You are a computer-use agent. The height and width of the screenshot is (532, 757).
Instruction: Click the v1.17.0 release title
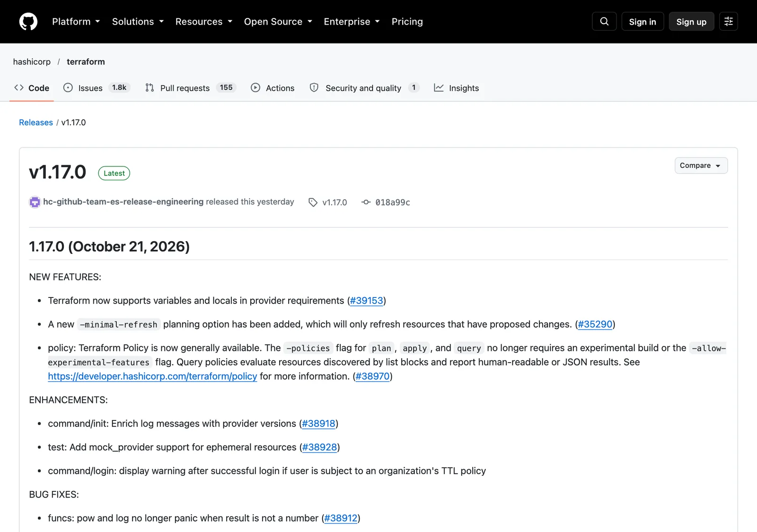58,172
